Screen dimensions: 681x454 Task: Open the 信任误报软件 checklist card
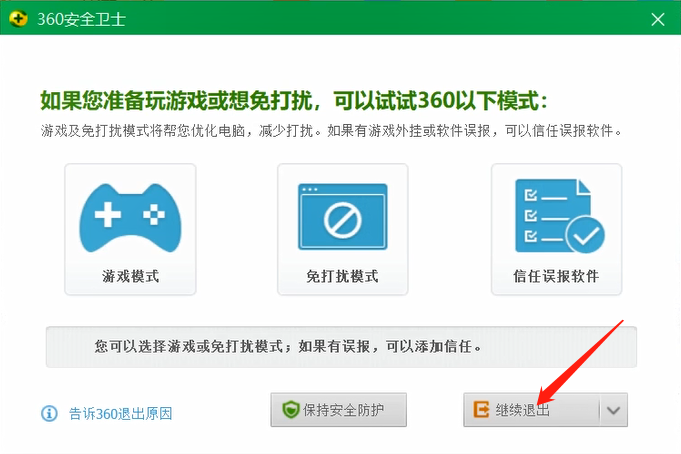(x=556, y=229)
